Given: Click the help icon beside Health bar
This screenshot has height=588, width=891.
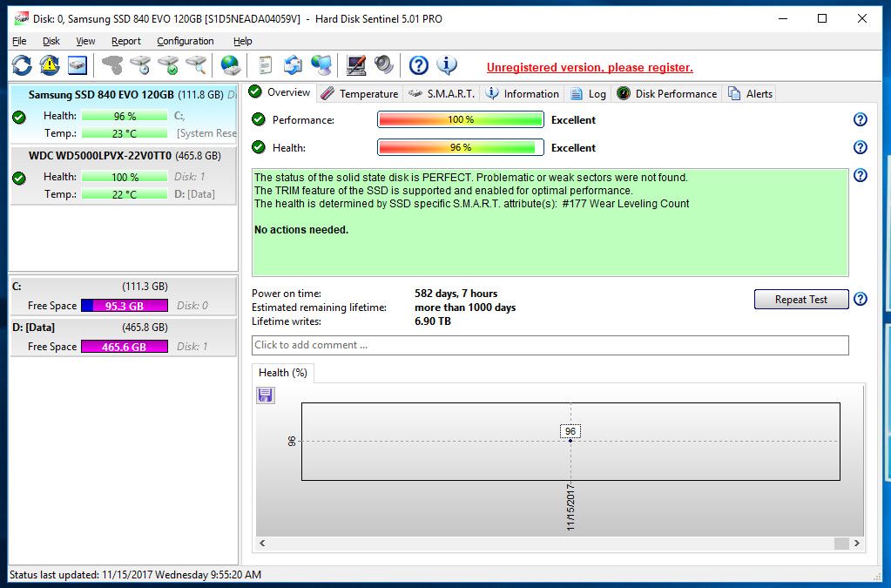Looking at the screenshot, I should (x=861, y=147).
